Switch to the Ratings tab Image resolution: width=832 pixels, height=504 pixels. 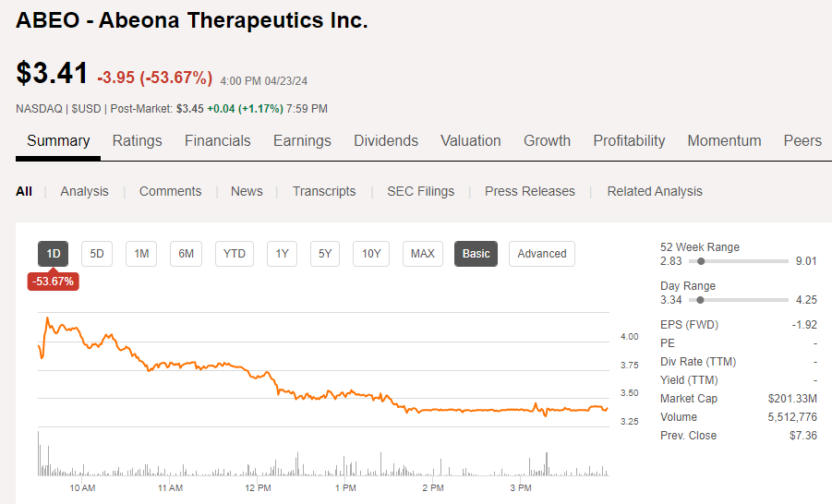coord(137,140)
